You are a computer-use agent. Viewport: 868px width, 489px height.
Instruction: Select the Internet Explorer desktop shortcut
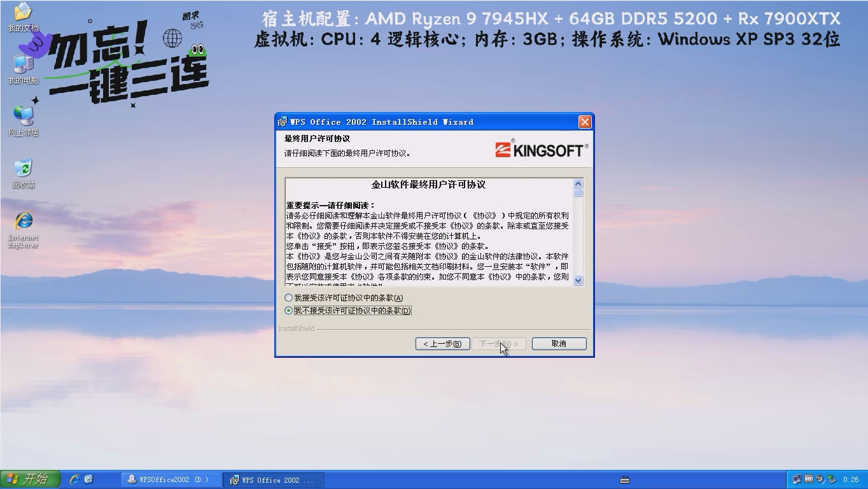23,229
